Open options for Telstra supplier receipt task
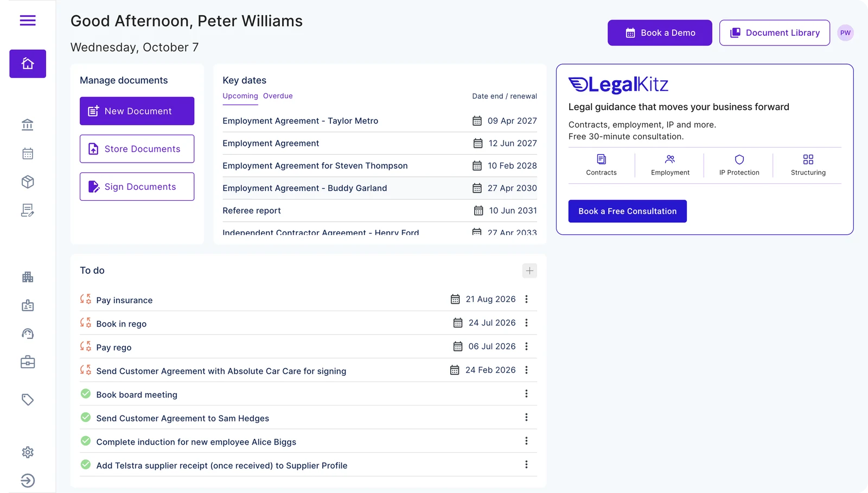Screen dimensions: 868x493 (526, 464)
